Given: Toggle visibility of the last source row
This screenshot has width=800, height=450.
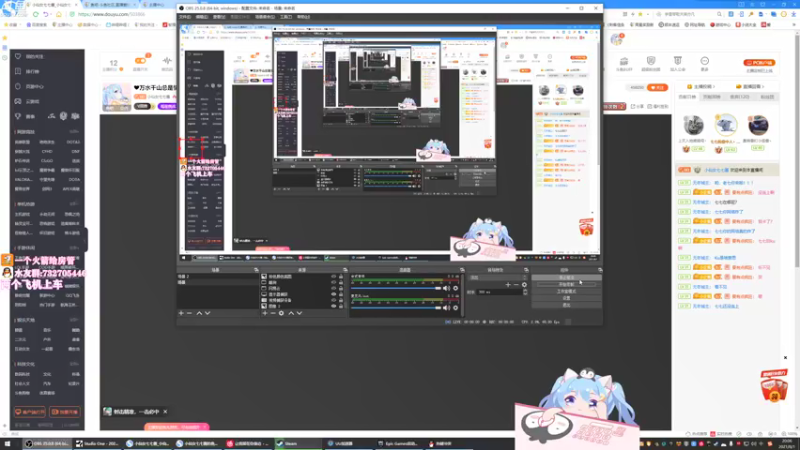Looking at the screenshot, I should [333, 306].
